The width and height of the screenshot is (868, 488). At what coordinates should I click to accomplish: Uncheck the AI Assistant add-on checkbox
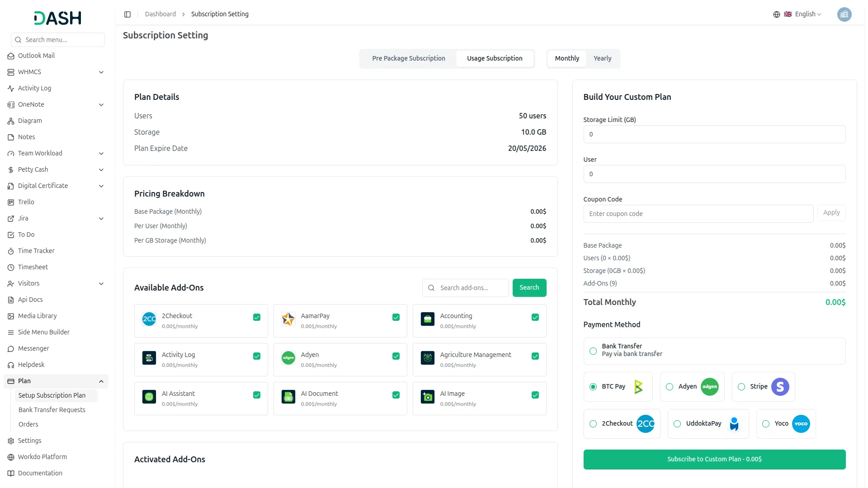[257, 395]
